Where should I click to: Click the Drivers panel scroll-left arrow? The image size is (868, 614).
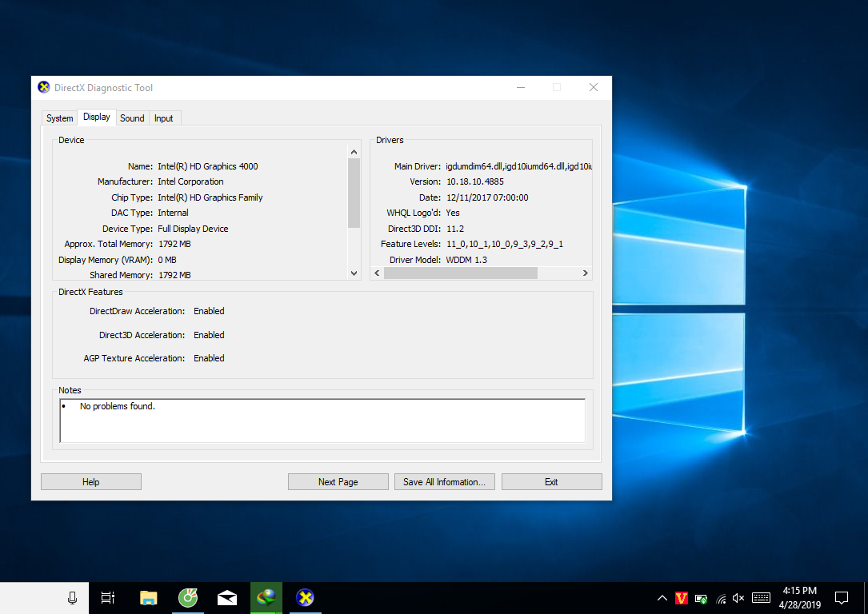378,273
